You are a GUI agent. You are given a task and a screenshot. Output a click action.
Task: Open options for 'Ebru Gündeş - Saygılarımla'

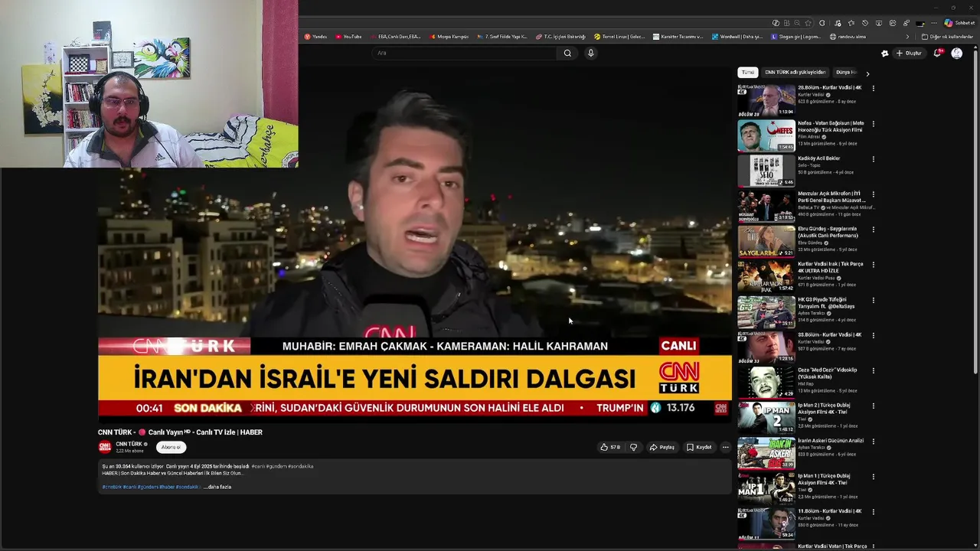(873, 230)
